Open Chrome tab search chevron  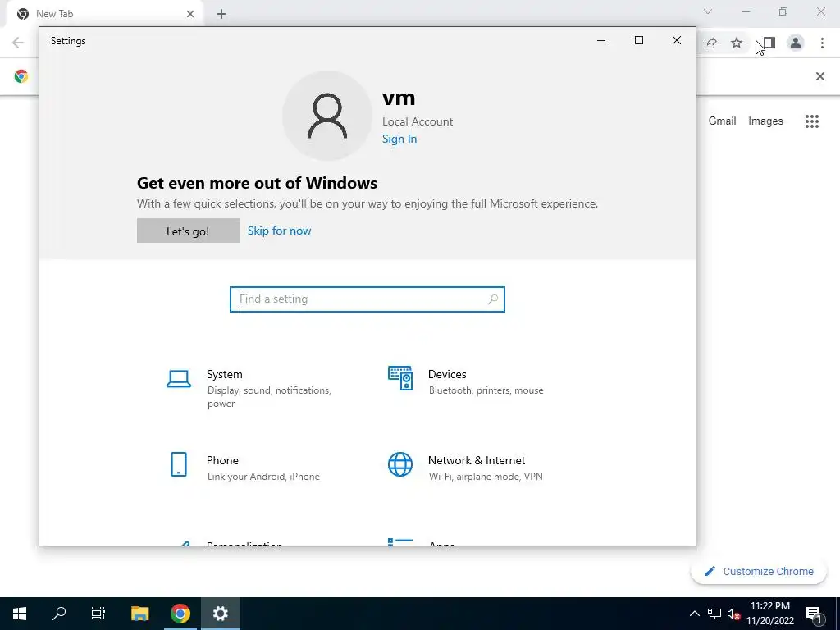coord(708,11)
